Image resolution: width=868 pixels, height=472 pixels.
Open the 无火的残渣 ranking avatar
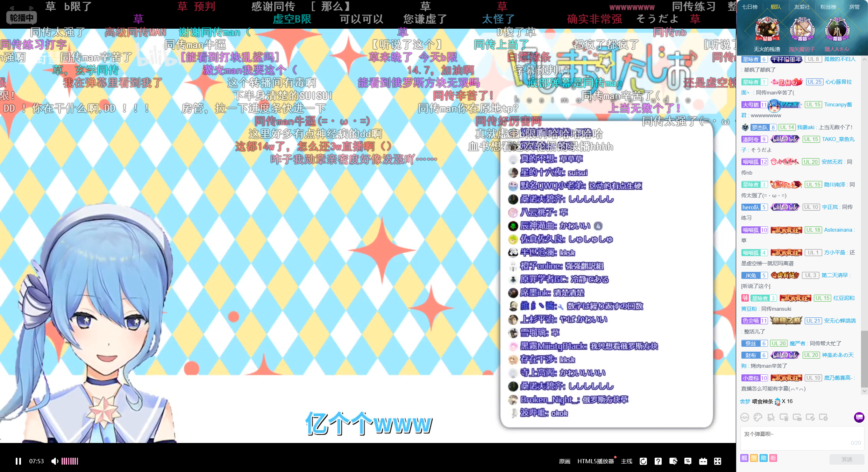pos(767,30)
